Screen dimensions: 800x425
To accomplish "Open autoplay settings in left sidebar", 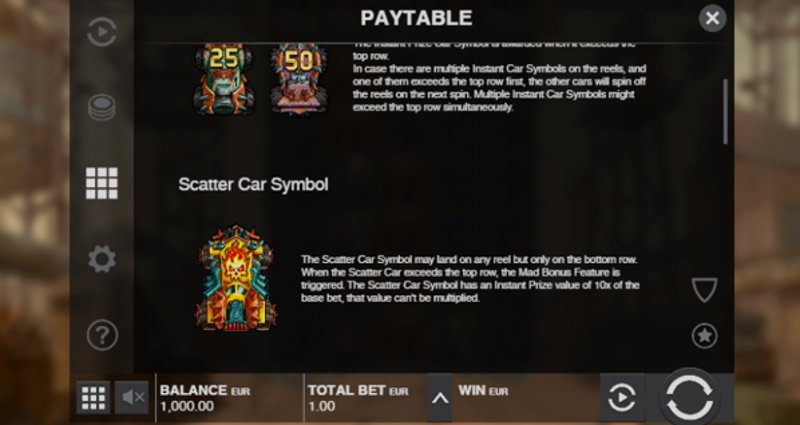I will tap(102, 32).
